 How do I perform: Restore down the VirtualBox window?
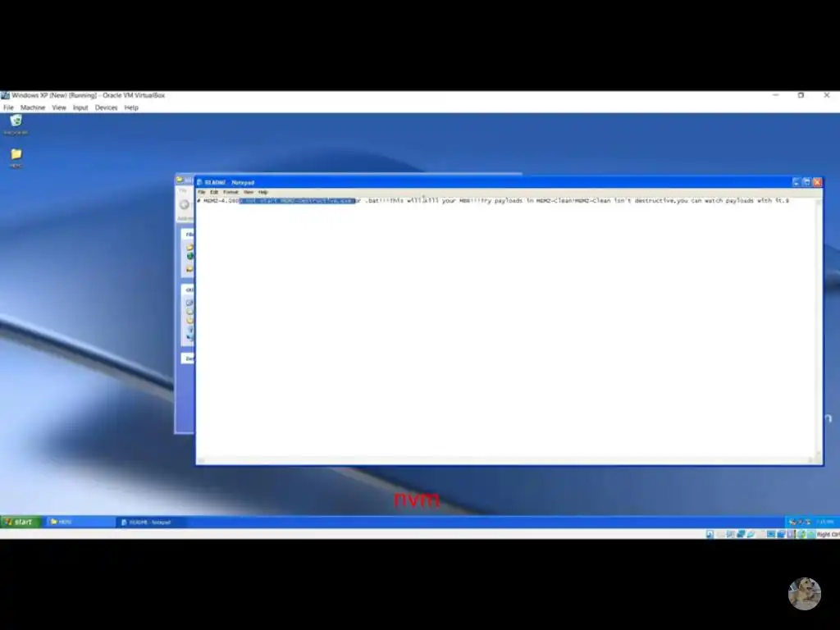pos(801,95)
